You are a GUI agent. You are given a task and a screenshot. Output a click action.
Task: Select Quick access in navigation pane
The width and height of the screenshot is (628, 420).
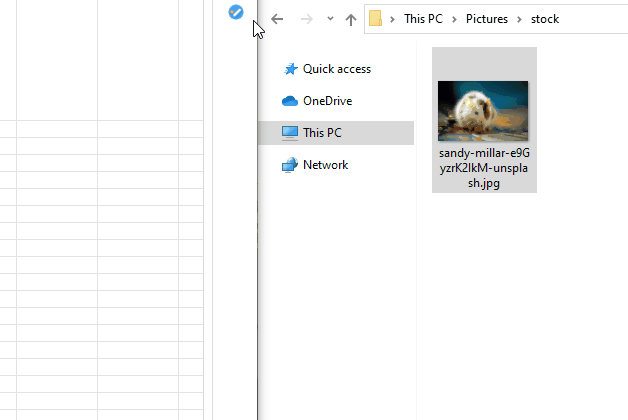(x=336, y=69)
